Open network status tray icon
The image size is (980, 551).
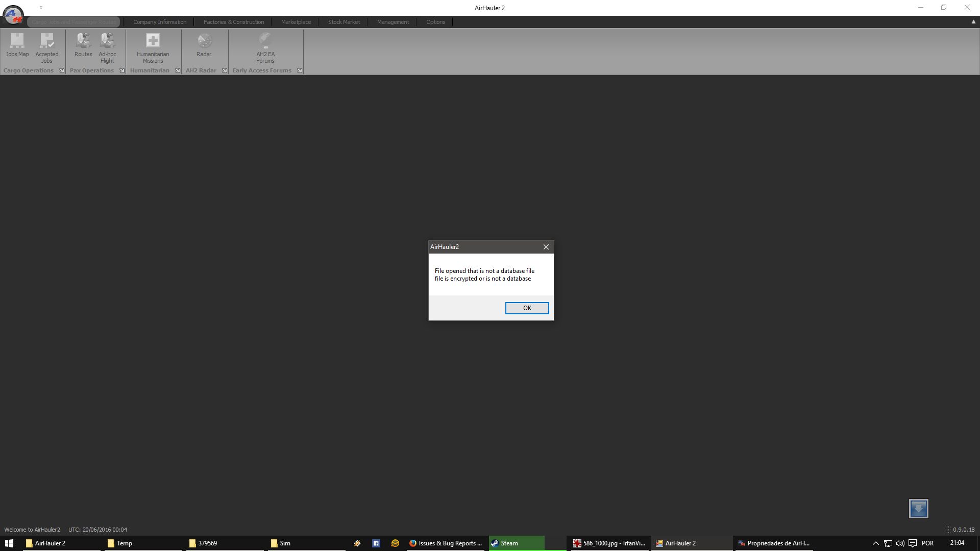(x=888, y=543)
